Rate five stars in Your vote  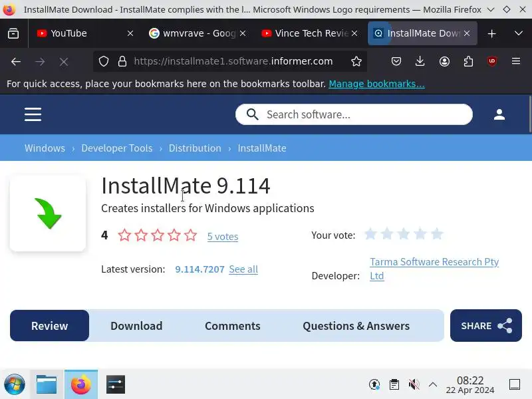[x=437, y=234]
